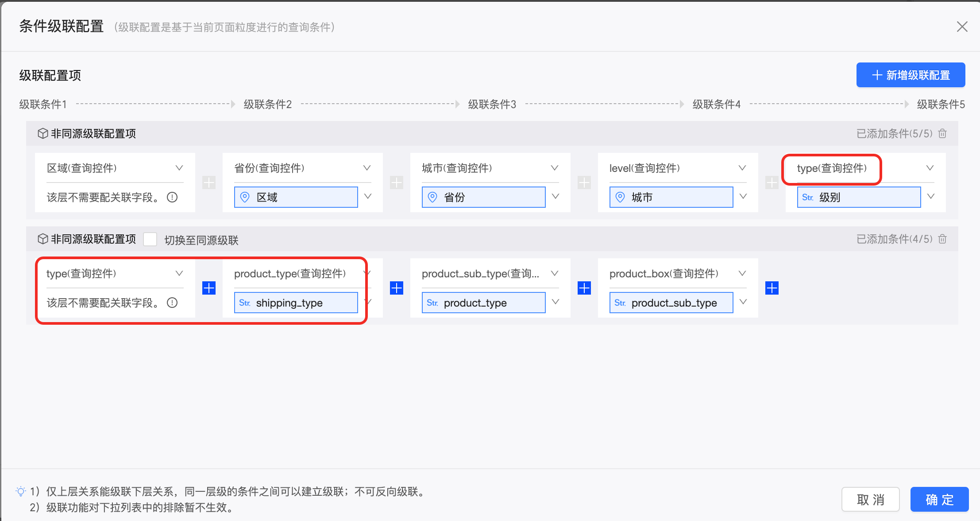Click info icon beside 区域 no-field message
The height and width of the screenshot is (521, 980).
click(172, 197)
